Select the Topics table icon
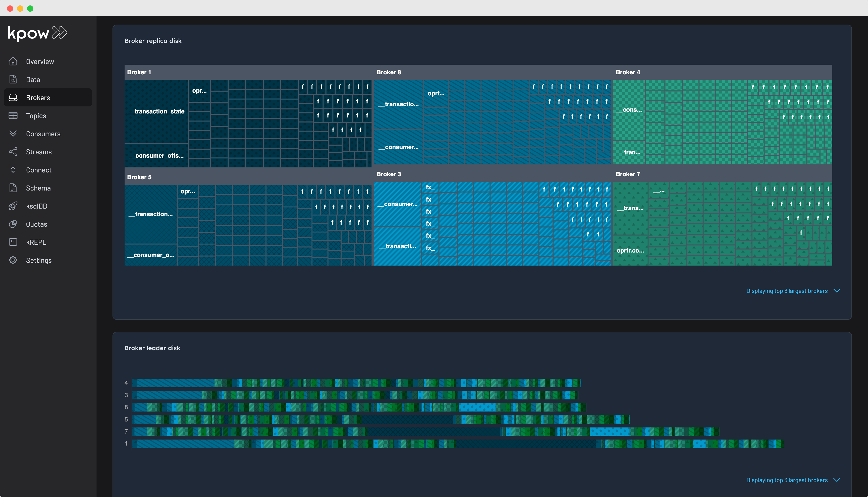 click(x=13, y=116)
